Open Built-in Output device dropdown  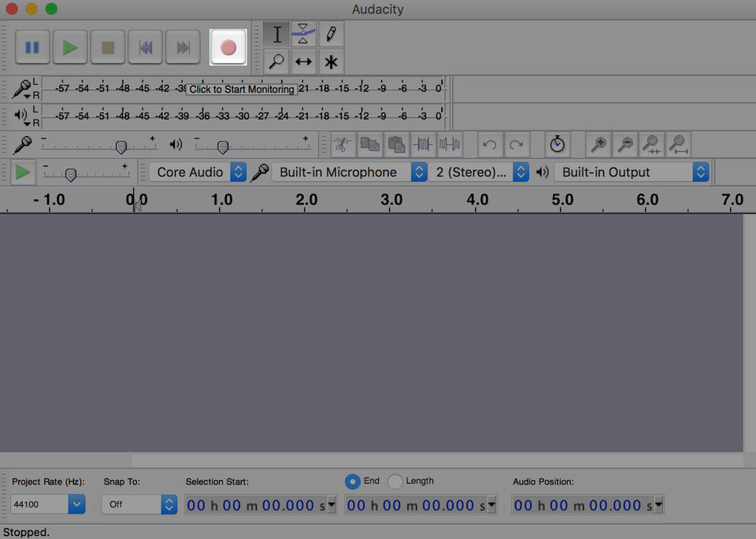pyautogui.click(x=632, y=172)
